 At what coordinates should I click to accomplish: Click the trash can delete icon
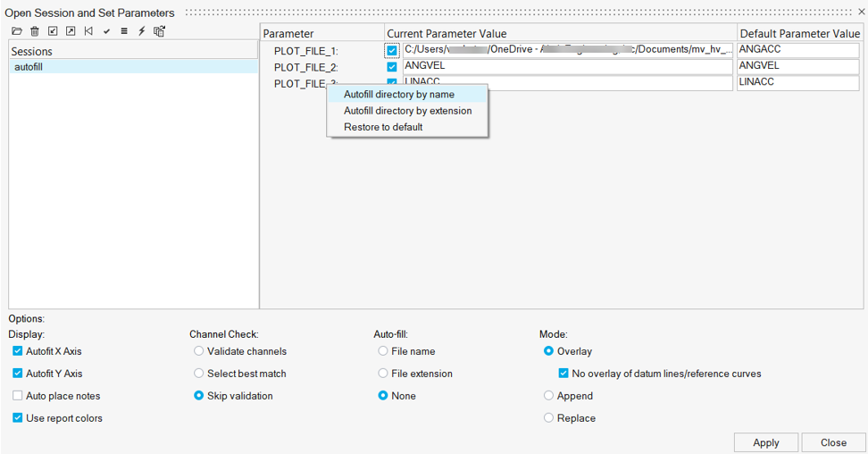pyautogui.click(x=35, y=31)
